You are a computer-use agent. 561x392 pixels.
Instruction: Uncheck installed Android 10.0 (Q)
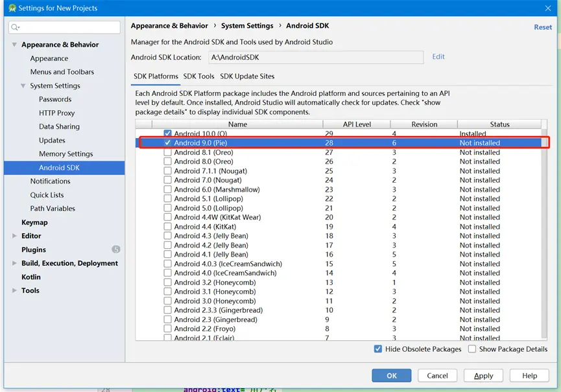click(167, 133)
